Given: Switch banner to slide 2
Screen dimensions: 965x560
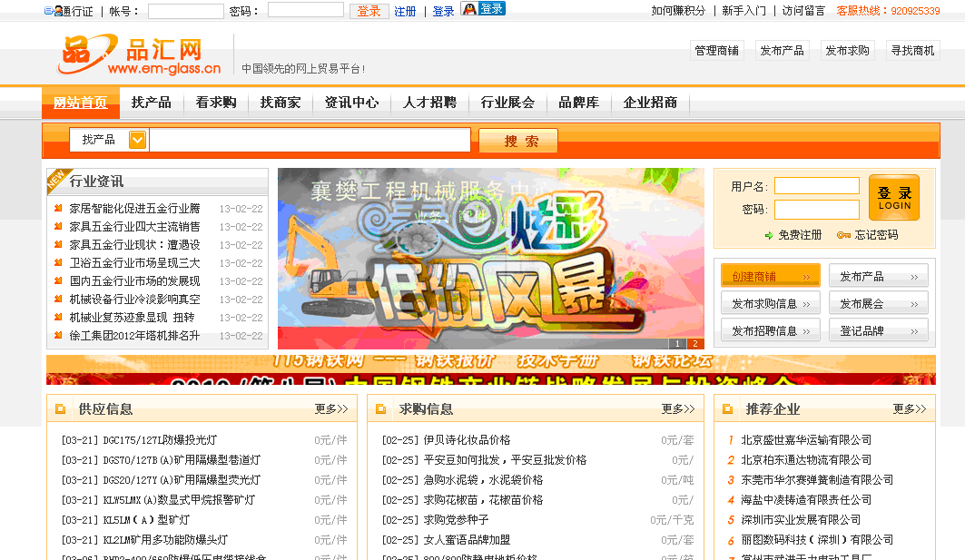Looking at the screenshot, I should point(694,343).
